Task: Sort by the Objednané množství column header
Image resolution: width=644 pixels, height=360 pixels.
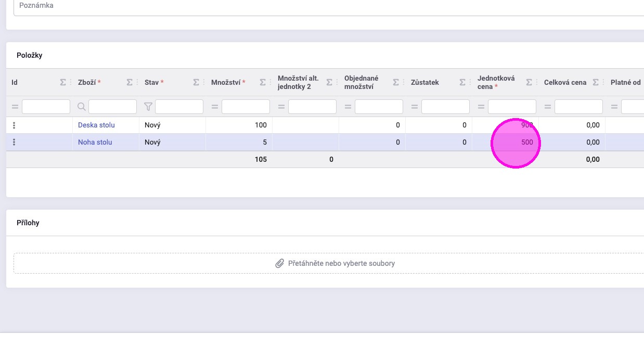Action: tap(362, 82)
